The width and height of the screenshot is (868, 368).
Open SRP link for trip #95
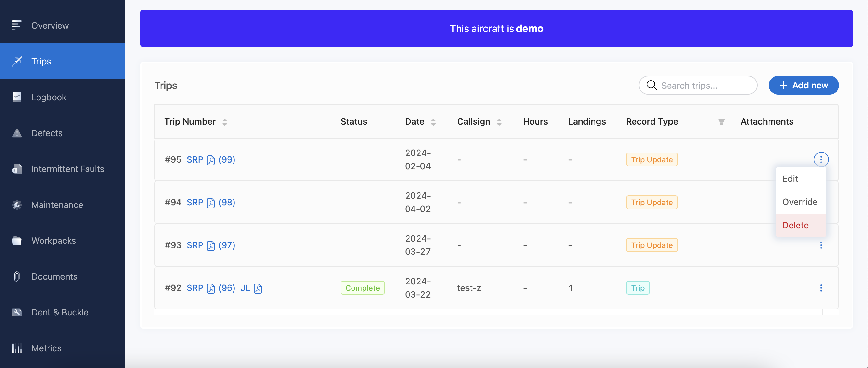[x=195, y=159]
